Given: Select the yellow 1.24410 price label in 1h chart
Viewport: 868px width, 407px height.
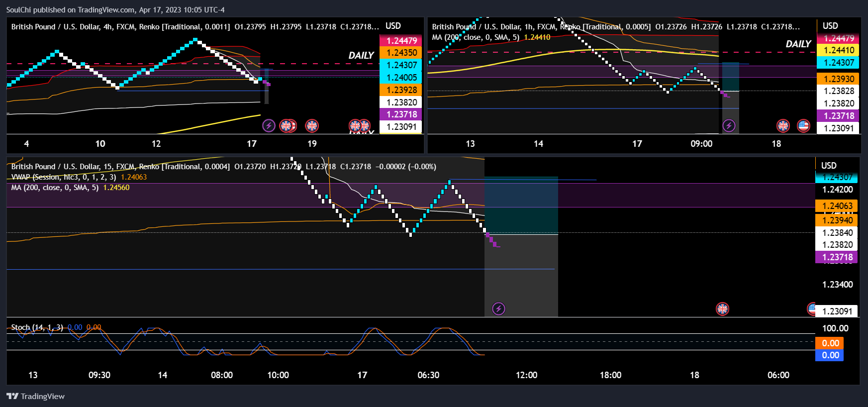Looking at the screenshot, I should [x=839, y=50].
